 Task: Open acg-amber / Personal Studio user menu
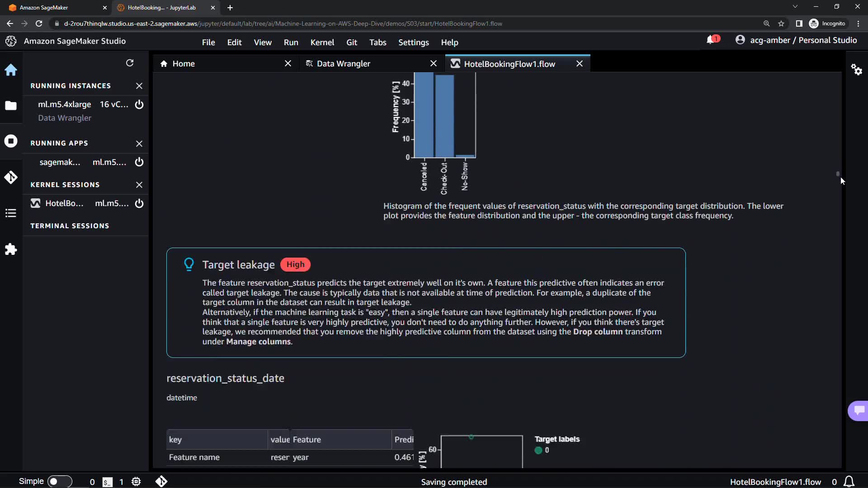click(796, 40)
